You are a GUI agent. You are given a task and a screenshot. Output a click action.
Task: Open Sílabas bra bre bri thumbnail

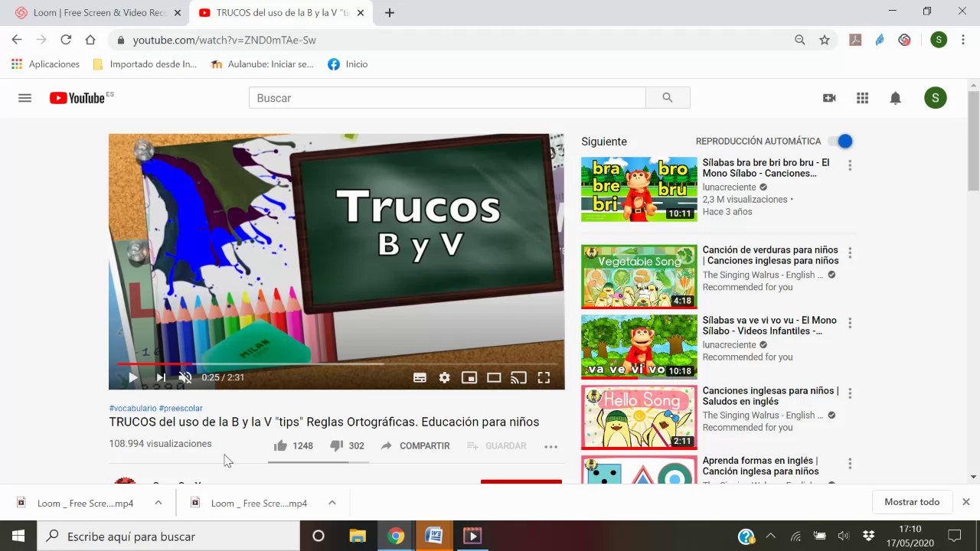639,189
